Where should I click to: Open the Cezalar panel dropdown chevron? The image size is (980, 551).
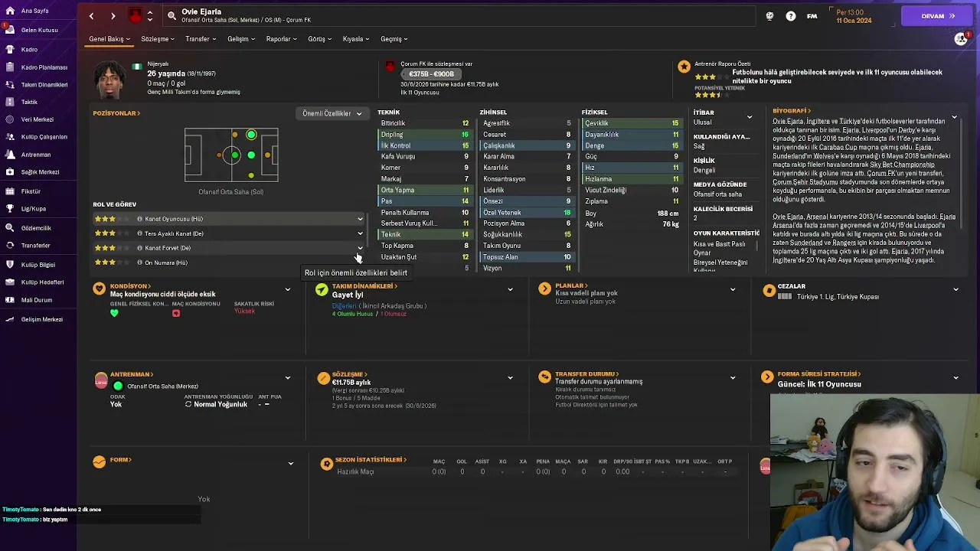tap(955, 289)
